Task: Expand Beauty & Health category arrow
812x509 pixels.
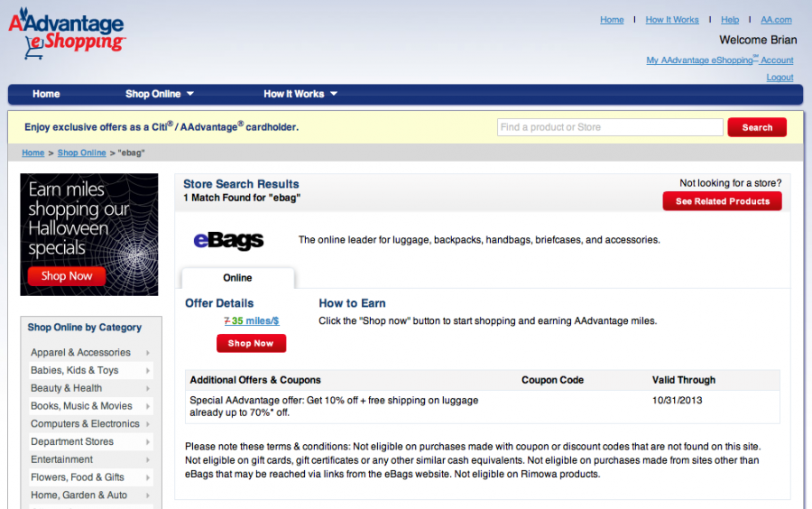Action: [148, 388]
